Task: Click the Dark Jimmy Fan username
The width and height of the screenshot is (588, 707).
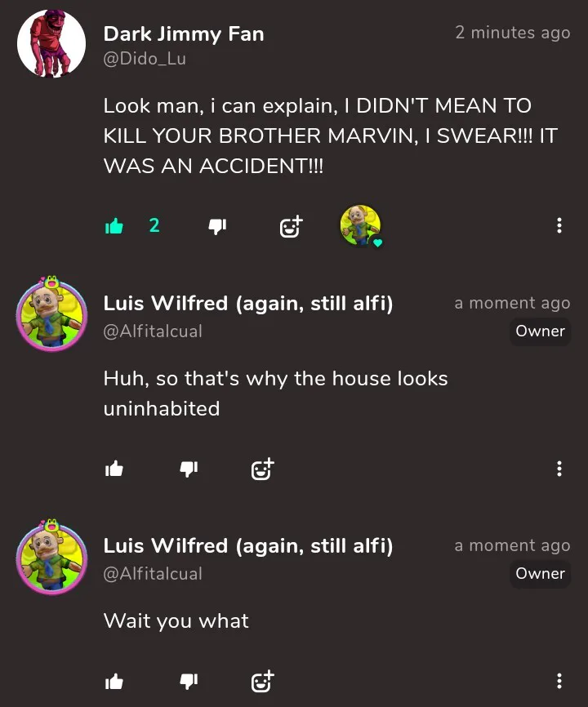Action: [x=184, y=34]
